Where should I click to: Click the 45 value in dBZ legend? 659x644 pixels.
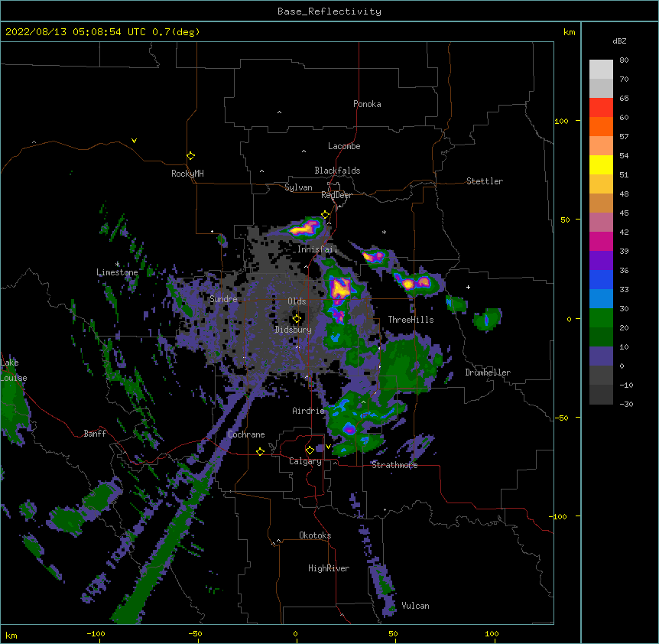624,213
